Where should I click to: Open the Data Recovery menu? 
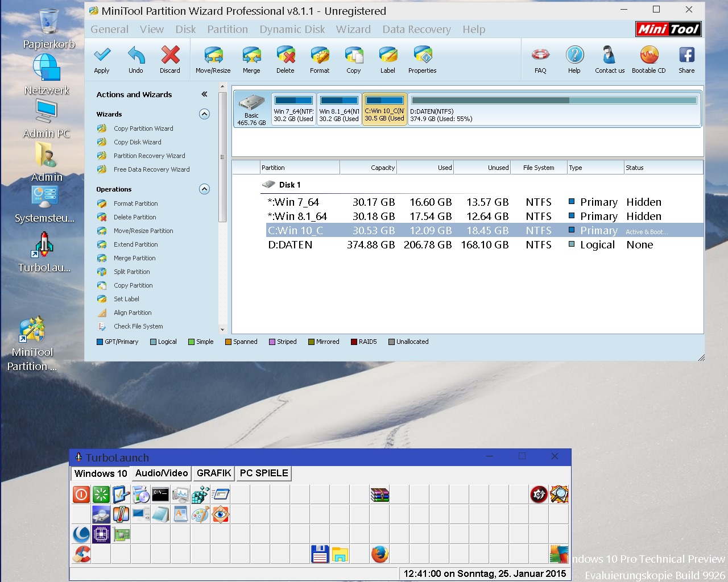(416, 30)
